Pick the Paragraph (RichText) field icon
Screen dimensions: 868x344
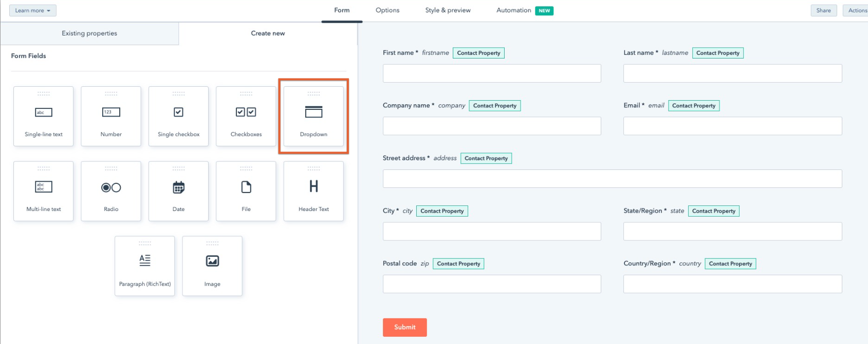(x=145, y=261)
